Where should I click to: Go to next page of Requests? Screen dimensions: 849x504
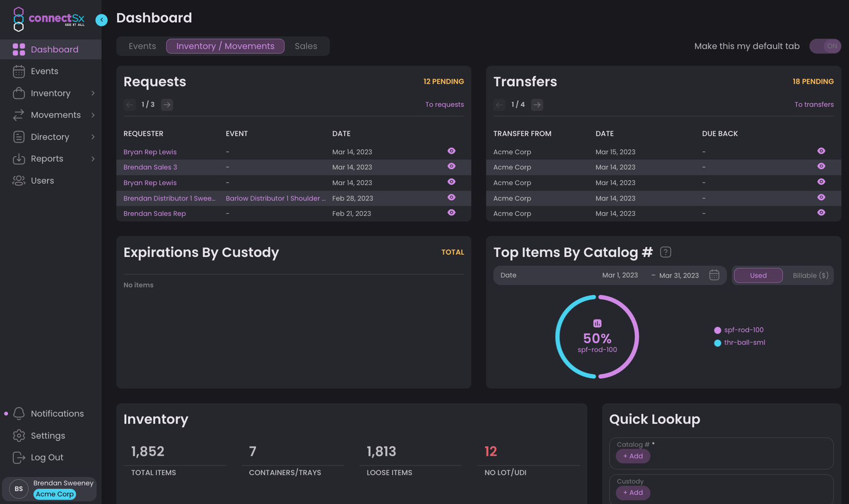click(x=167, y=105)
